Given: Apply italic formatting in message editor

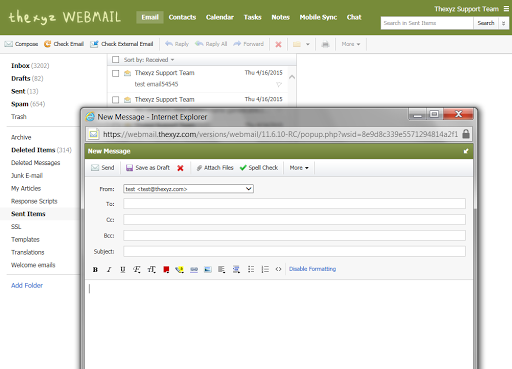Looking at the screenshot, I should pyautogui.click(x=109, y=269).
